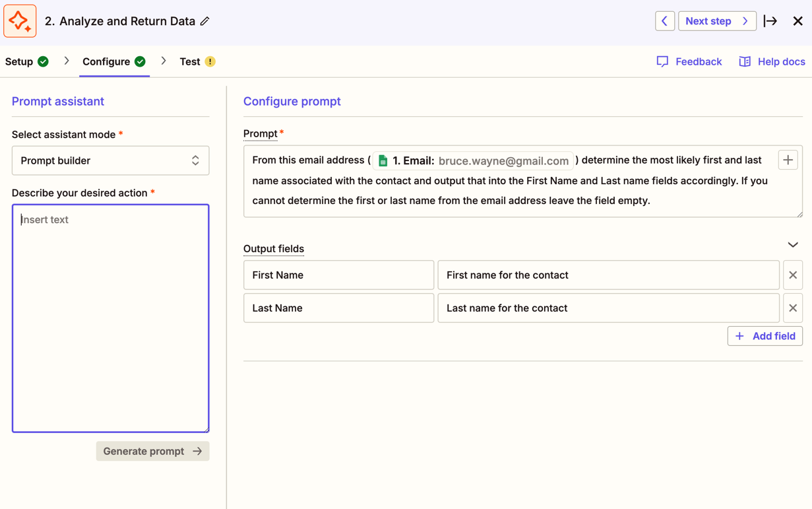This screenshot has height=509, width=812.
Task: Click the 'Configure prompt' heading
Action: (x=292, y=101)
